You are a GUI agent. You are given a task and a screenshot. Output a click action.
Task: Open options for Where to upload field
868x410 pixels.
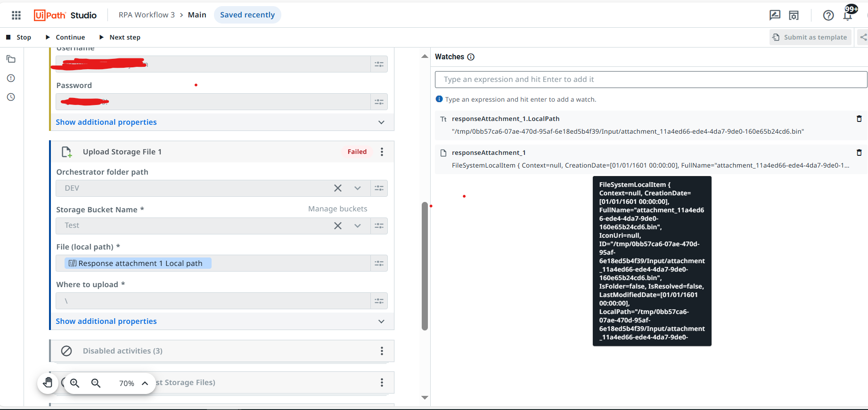[x=379, y=301]
